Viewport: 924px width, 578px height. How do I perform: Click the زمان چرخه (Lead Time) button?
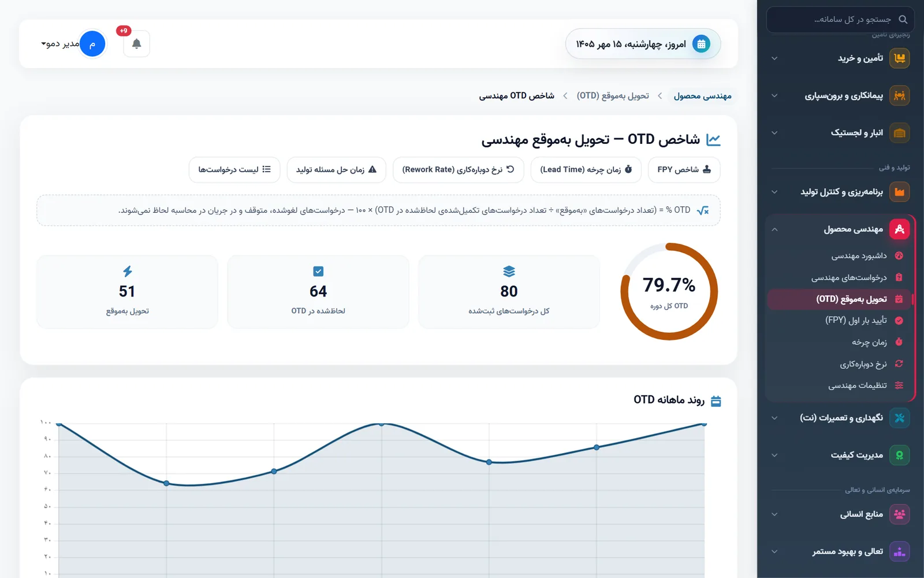coord(586,169)
